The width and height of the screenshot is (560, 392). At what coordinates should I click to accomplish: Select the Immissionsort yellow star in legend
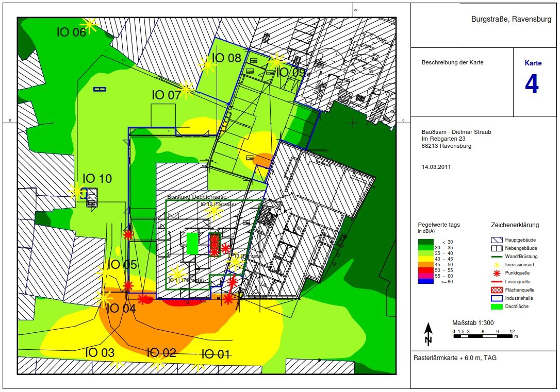[x=497, y=265]
